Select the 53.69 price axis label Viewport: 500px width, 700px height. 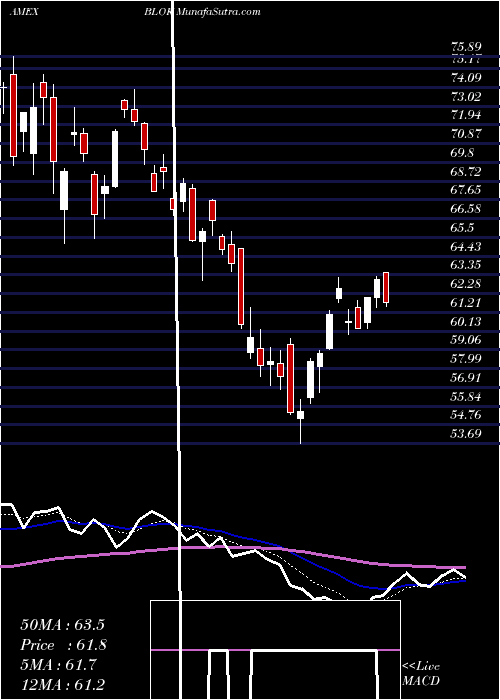pyautogui.click(x=465, y=434)
